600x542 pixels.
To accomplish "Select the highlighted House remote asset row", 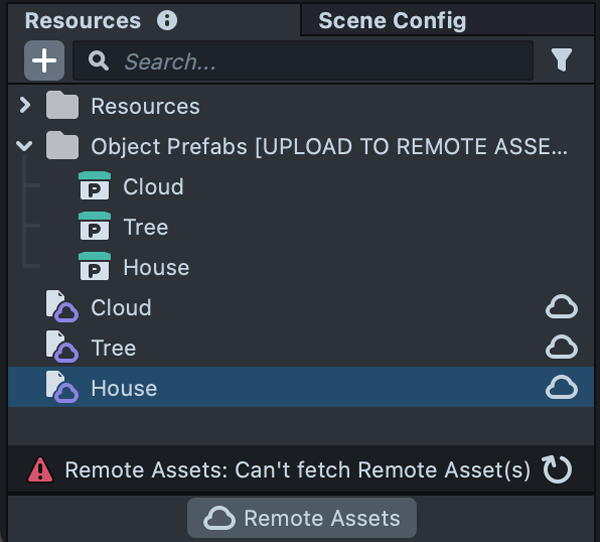I will (x=124, y=388).
